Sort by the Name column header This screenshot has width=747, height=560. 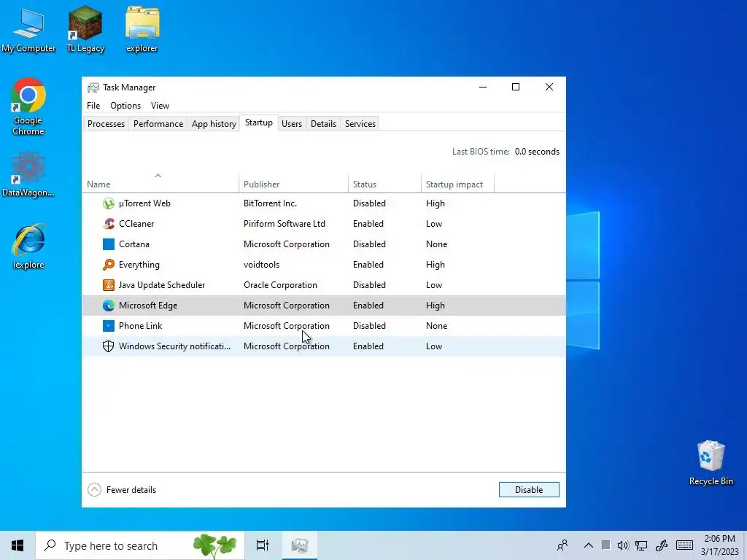[x=160, y=184]
